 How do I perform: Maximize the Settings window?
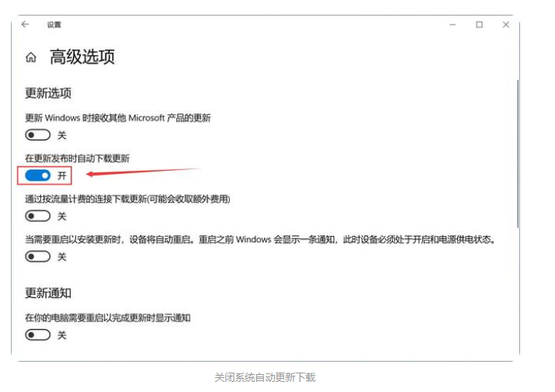[x=479, y=25]
